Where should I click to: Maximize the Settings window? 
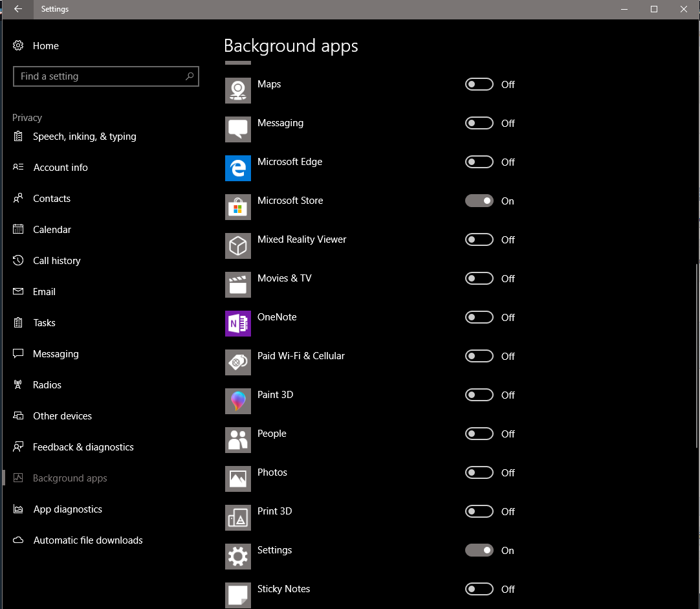pos(654,9)
